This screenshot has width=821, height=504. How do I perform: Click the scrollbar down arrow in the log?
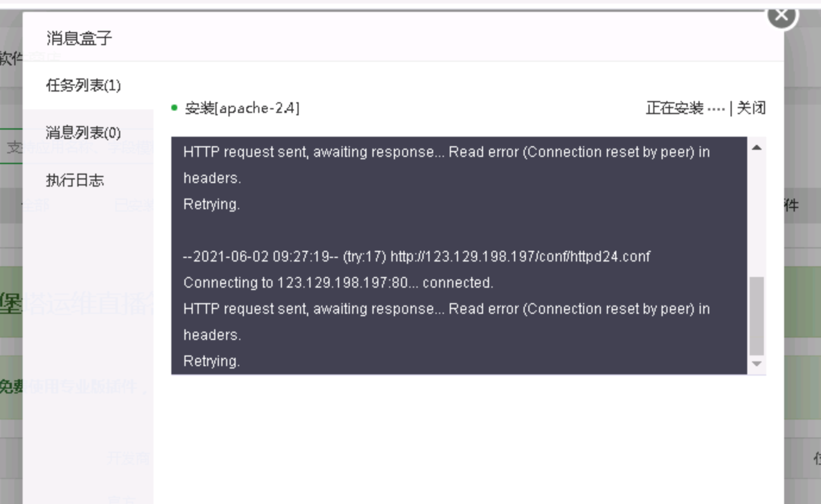(757, 364)
